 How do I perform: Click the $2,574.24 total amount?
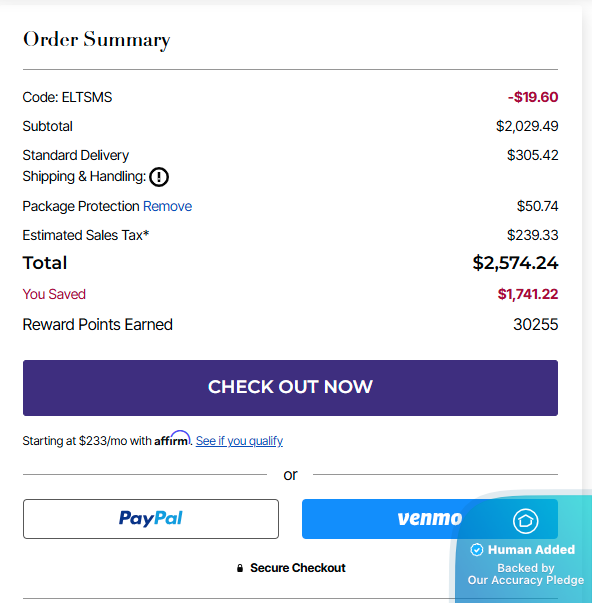(515, 263)
